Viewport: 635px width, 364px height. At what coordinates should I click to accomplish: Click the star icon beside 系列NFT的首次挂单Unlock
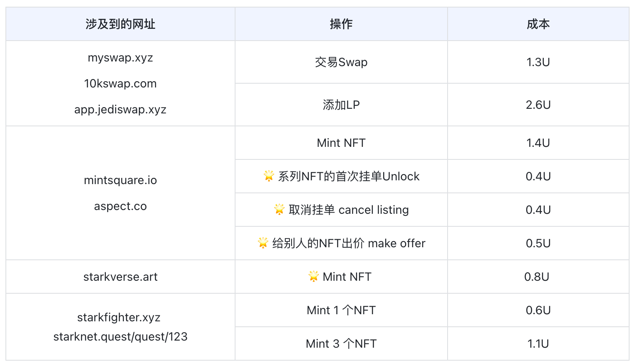coord(269,176)
